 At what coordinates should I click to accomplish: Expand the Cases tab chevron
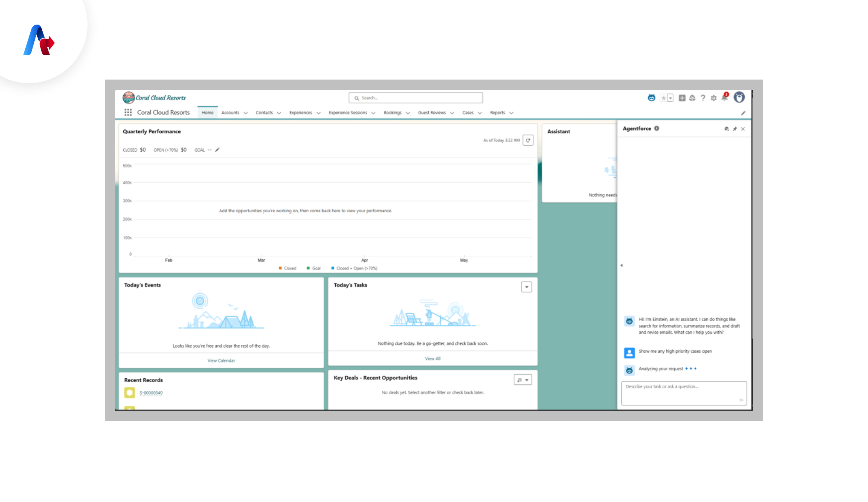pyautogui.click(x=480, y=113)
